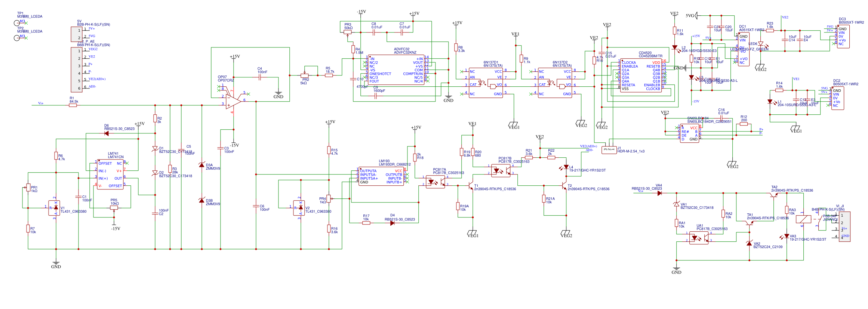Select the LM741 op-amp IC body
Screen dimensions: 868x309
[x=110, y=174]
